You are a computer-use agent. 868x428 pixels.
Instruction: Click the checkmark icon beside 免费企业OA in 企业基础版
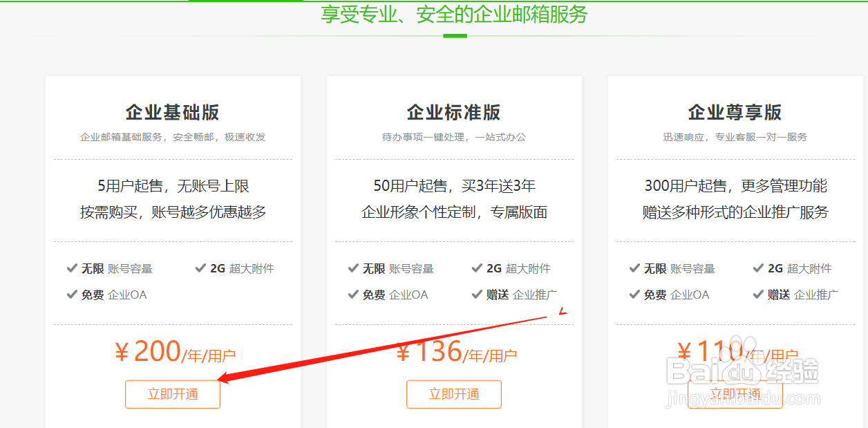point(72,294)
